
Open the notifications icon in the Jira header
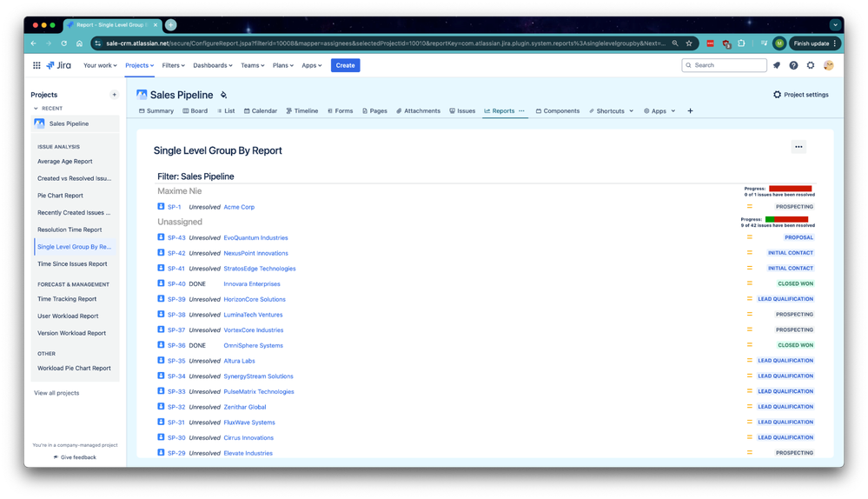tap(777, 65)
